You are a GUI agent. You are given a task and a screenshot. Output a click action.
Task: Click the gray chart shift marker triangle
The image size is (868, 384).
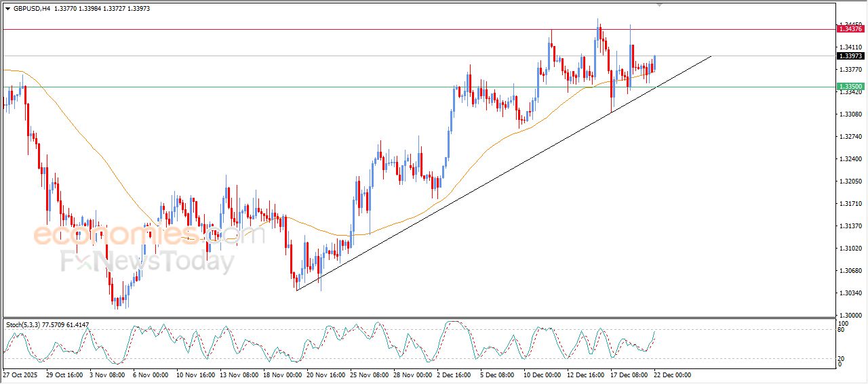pyautogui.click(x=659, y=5)
